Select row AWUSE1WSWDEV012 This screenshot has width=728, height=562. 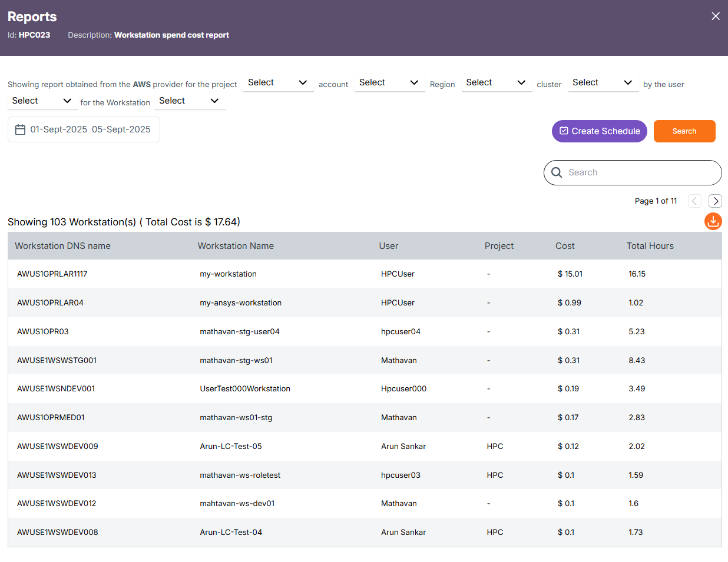coord(365,503)
